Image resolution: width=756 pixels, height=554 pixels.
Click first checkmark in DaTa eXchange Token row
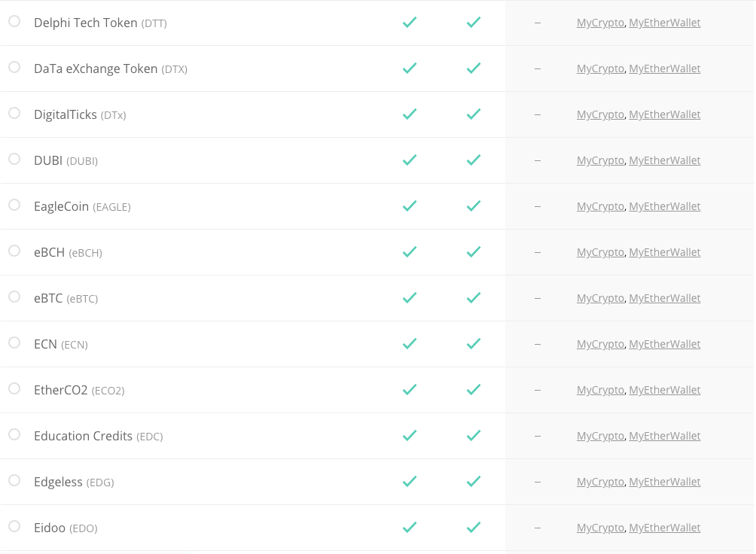pos(410,68)
